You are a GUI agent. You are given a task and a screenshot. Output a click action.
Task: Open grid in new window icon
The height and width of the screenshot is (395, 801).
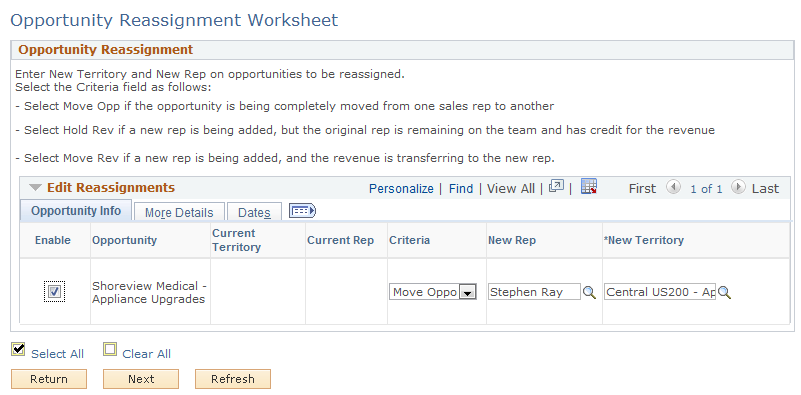(x=556, y=187)
